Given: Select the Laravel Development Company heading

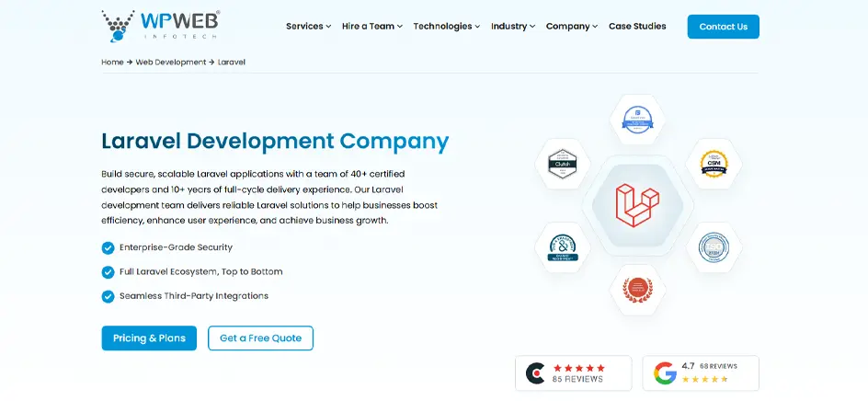Looking at the screenshot, I should (275, 142).
